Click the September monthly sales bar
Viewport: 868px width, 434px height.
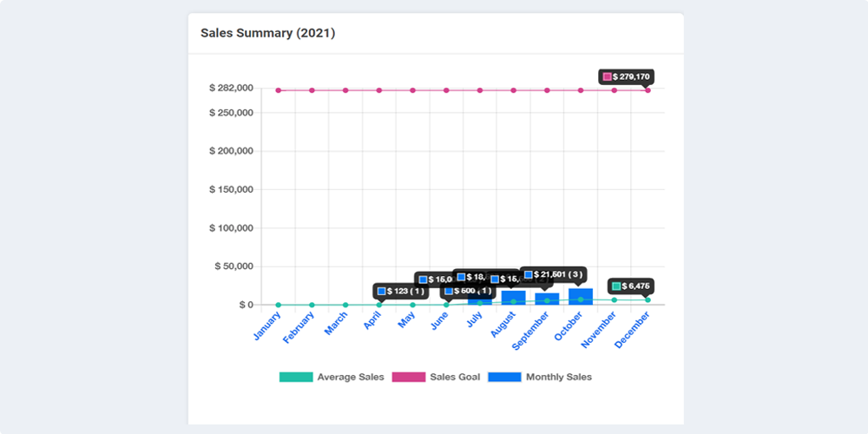tap(547, 299)
